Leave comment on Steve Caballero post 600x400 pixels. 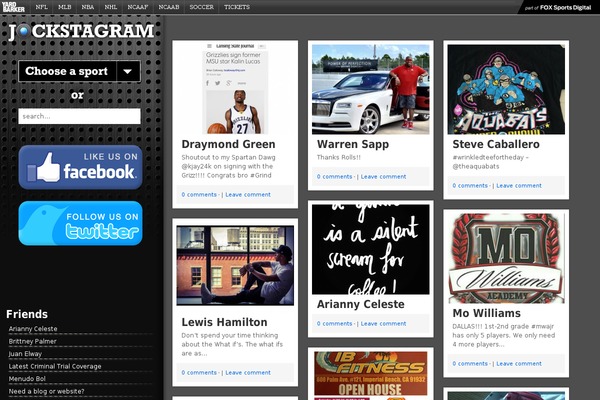[x=519, y=186]
